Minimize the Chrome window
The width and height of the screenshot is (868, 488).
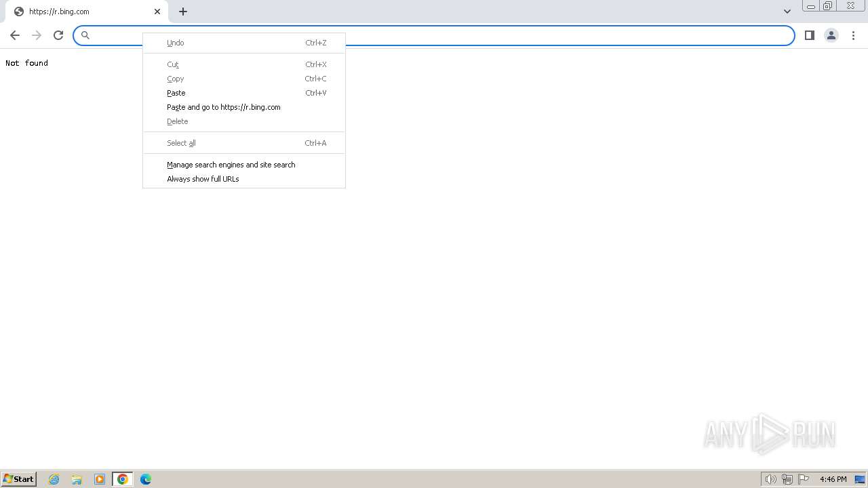point(811,6)
